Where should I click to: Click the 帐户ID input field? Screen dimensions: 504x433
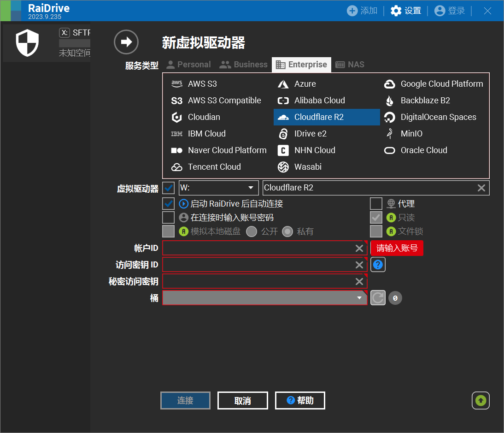[264, 248]
